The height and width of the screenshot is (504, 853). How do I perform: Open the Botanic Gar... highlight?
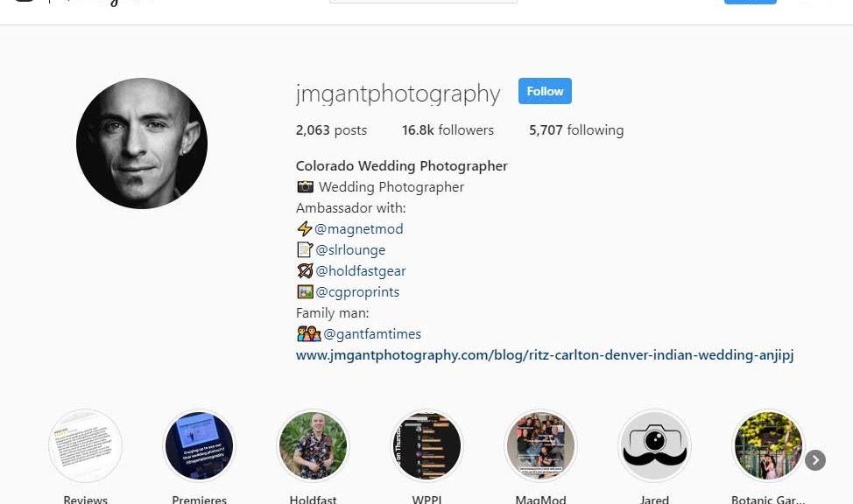tap(768, 446)
